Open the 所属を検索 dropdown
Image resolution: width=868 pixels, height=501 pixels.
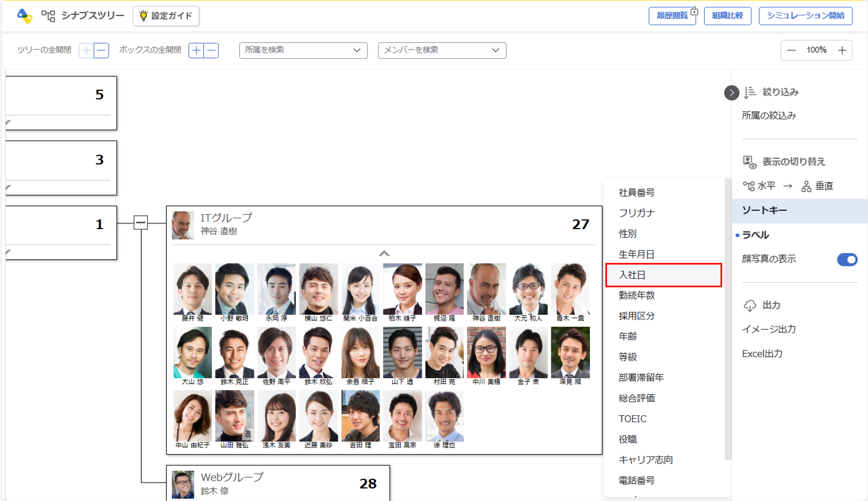[303, 50]
